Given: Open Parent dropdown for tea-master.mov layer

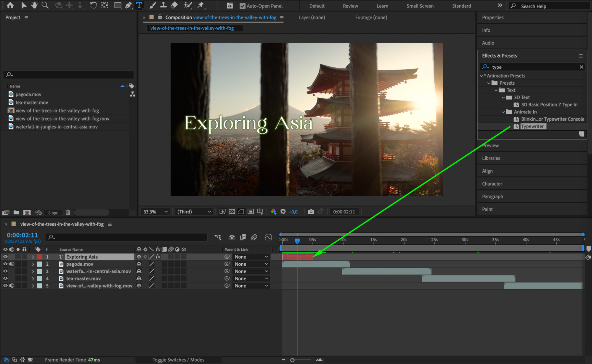Looking at the screenshot, I should 251,278.
